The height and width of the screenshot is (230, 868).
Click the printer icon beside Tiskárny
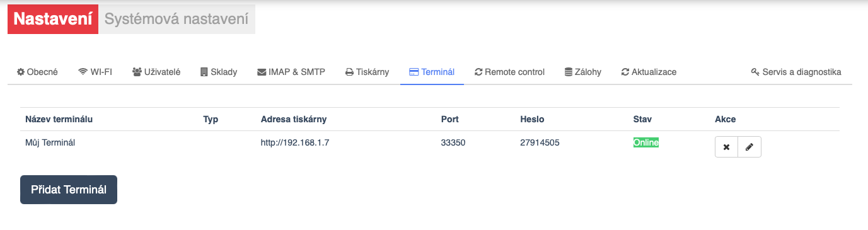pyautogui.click(x=349, y=72)
